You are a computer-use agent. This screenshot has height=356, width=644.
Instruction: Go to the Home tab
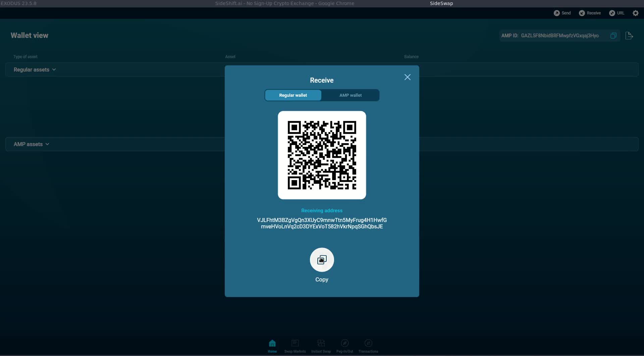point(272,346)
